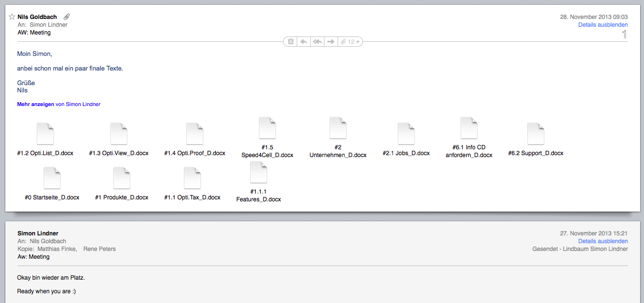The height and width of the screenshot is (303, 644).
Task: Click recipient Nils Goldbach in second message
Action: 48,241
